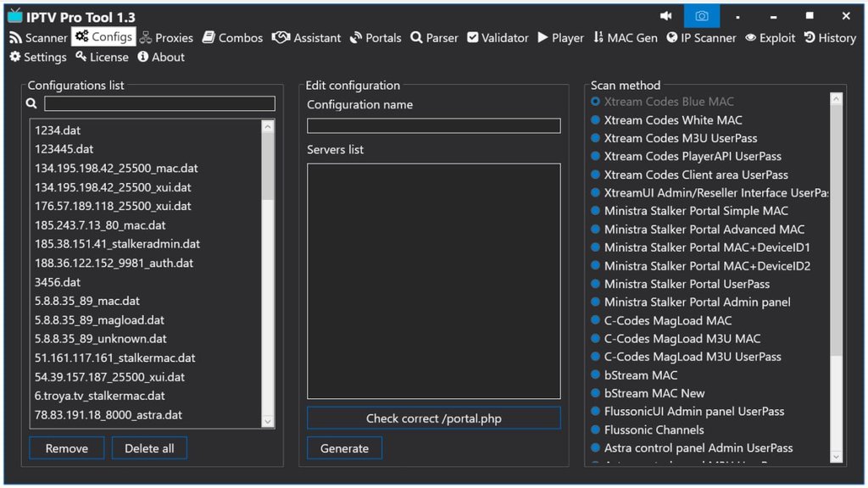This screenshot has width=868, height=488.
Task: Select Xtream Codes White MAC scan method
Action: [x=666, y=120]
